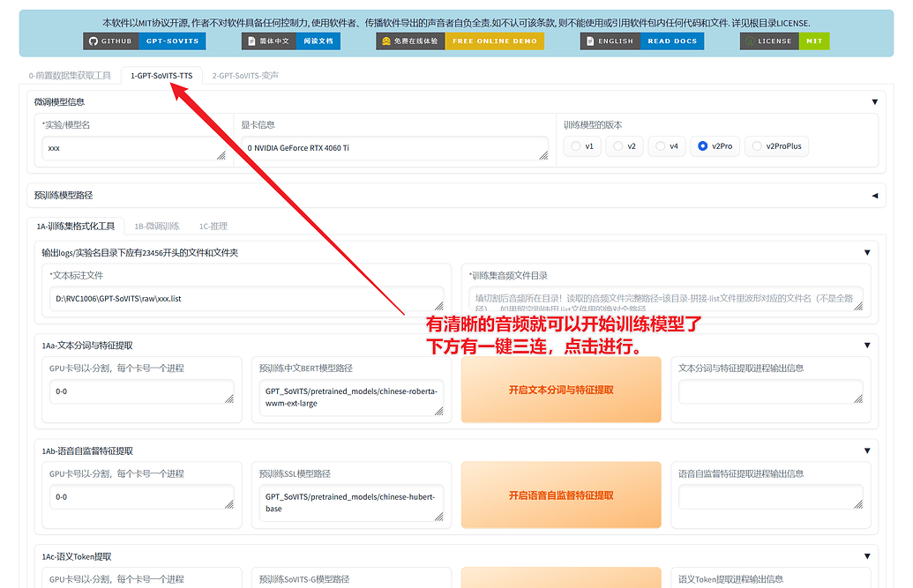Screen dimensions: 913x588
Task: Click the 免费在线体验 Free Online Demo badge
Action: tap(460, 41)
